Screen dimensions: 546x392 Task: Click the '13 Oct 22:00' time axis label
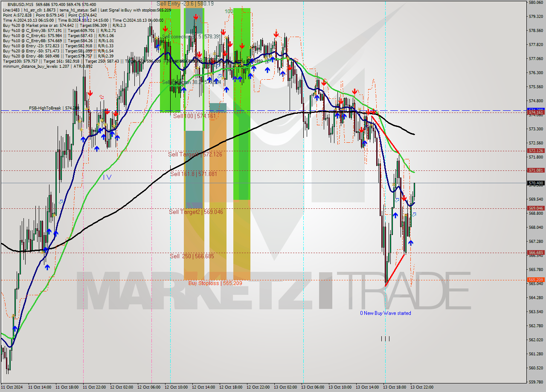421,387
